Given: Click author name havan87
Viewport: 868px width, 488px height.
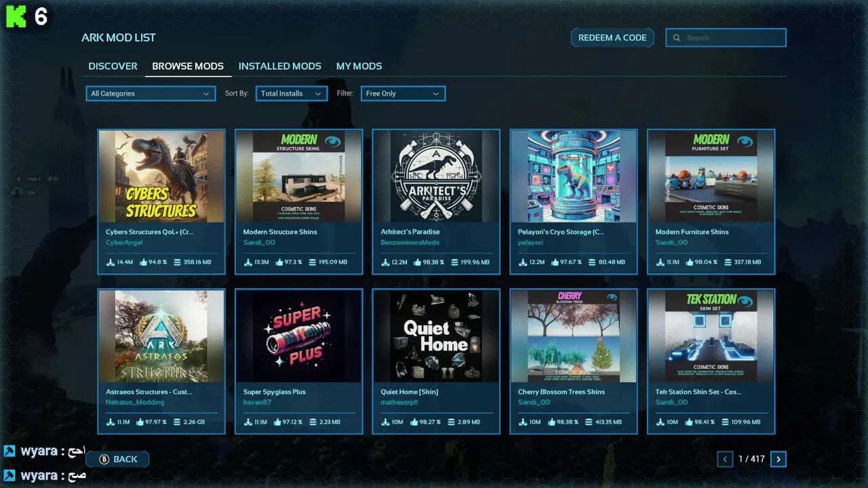Looking at the screenshot, I should (257, 403).
